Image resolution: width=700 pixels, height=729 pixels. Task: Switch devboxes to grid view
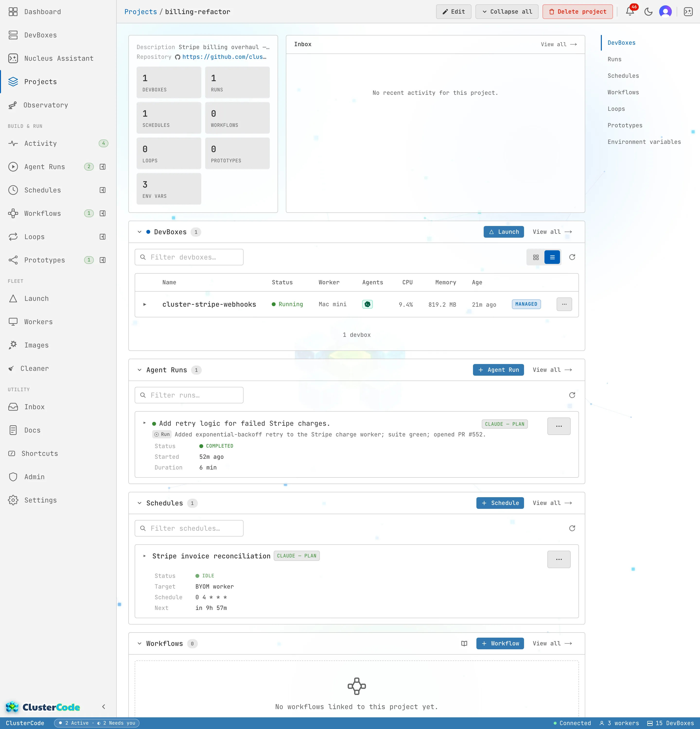point(536,257)
